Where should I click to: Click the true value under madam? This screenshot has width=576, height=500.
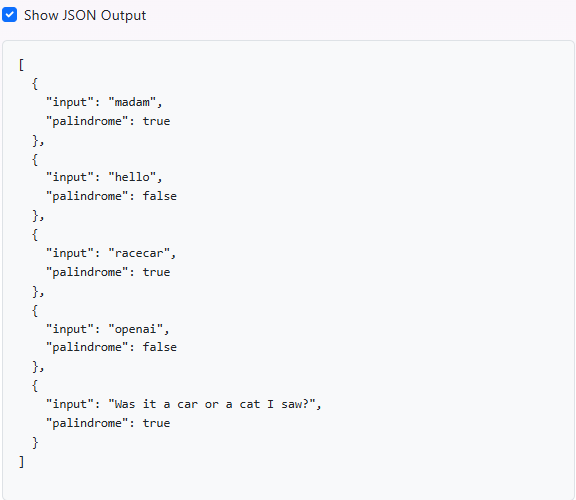click(x=156, y=121)
